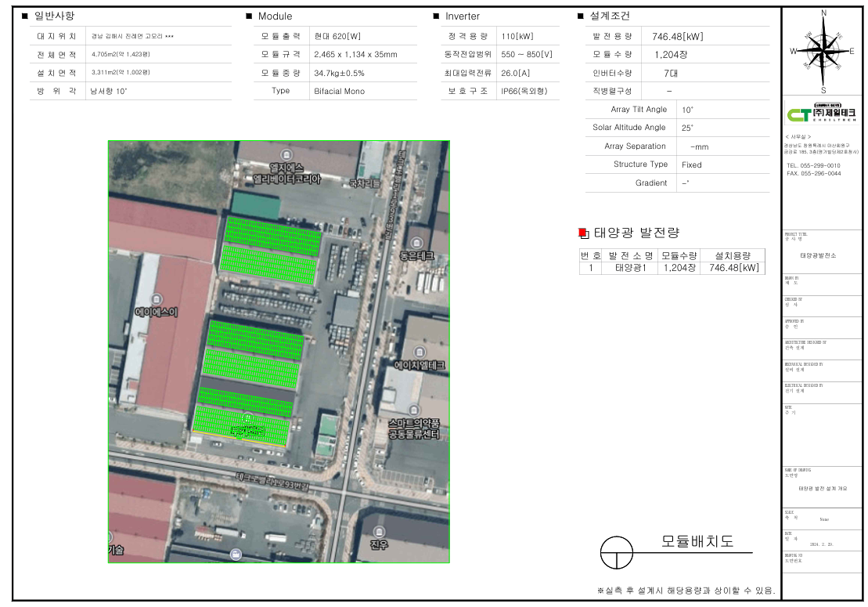Image resolution: width=868 pixels, height=607 pixels.
Task: Select the 에이에이스이 building map marker
Action: (157, 298)
